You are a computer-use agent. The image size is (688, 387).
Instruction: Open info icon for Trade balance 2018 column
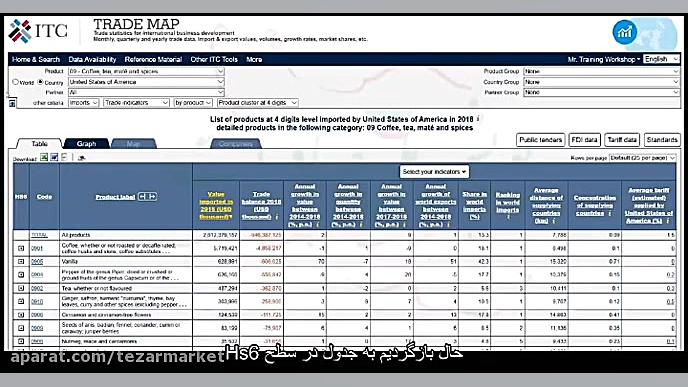pos(277,217)
